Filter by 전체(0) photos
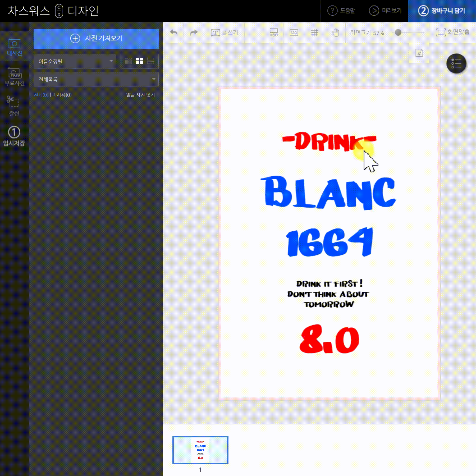The image size is (476, 476). click(41, 95)
